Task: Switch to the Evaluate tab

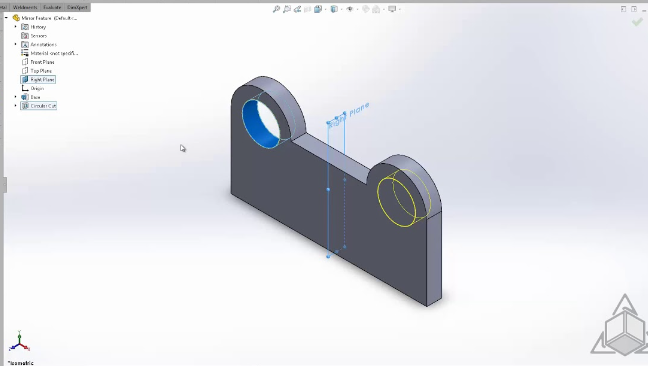Action: coord(52,7)
